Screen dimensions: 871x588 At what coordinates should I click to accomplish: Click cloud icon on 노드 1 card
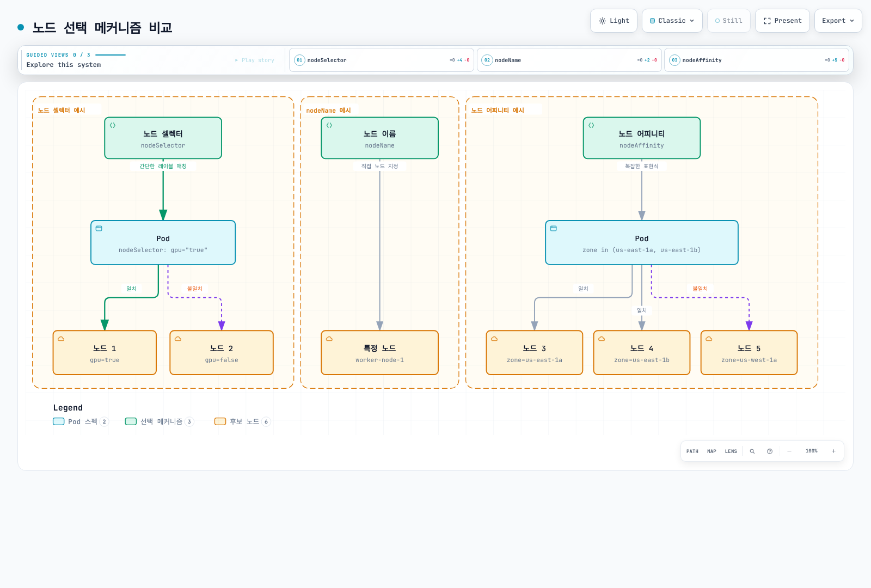coord(61,339)
